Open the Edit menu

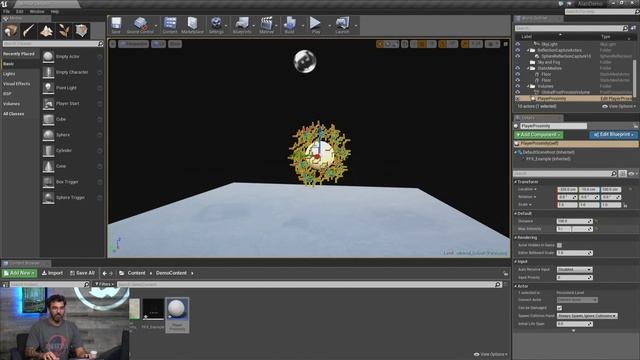(x=20, y=11)
